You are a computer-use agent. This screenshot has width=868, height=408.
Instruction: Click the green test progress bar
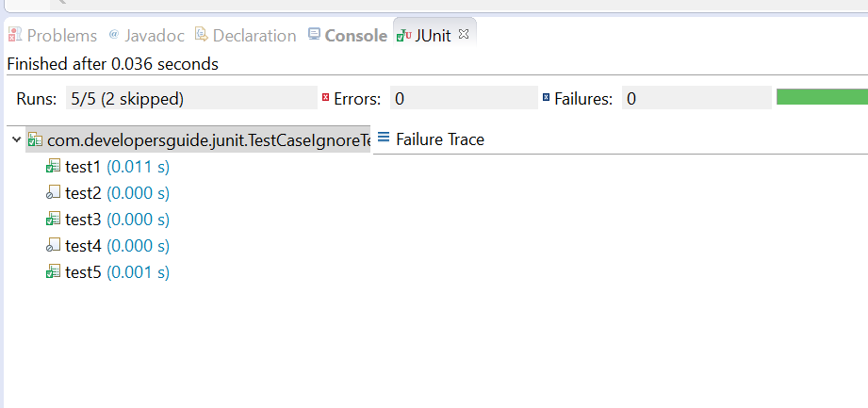pyautogui.click(x=821, y=96)
